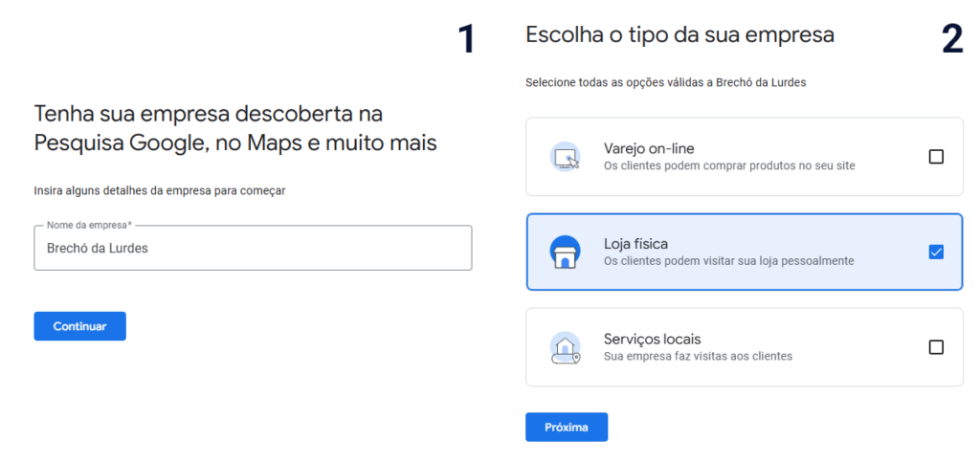Image resolution: width=980 pixels, height=461 pixels.
Task: Focus the Nome da empresa input field
Action: (x=253, y=248)
